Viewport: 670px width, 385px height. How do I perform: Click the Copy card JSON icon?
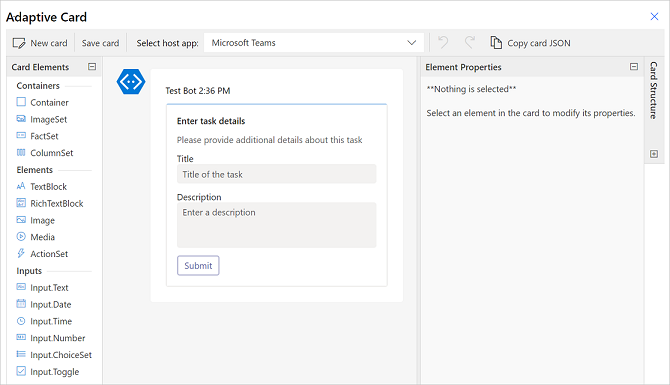tap(496, 43)
